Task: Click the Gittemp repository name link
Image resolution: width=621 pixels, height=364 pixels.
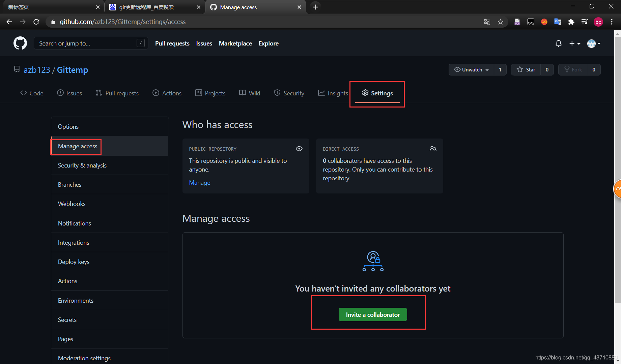Action: click(73, 70)
